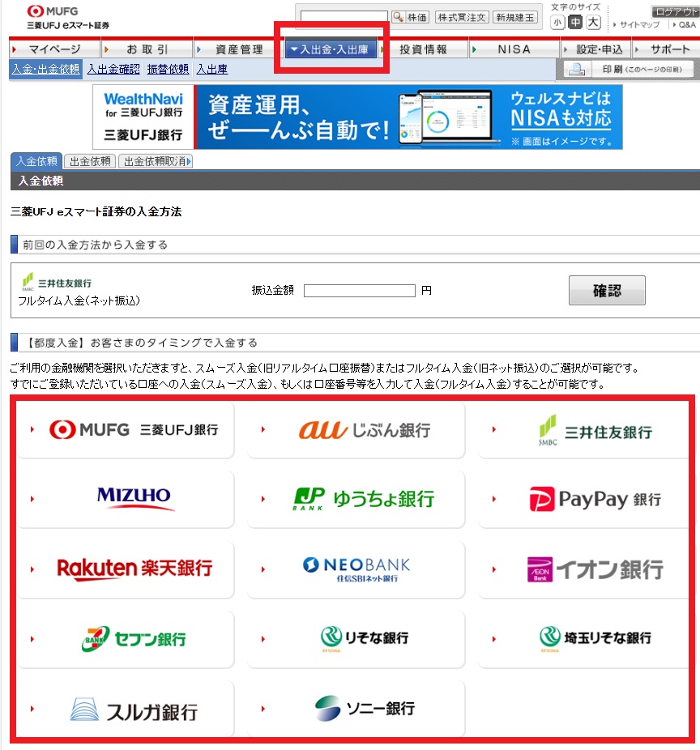Click the WealthNavi 資産運用 banner advertisement

(357, 117)
